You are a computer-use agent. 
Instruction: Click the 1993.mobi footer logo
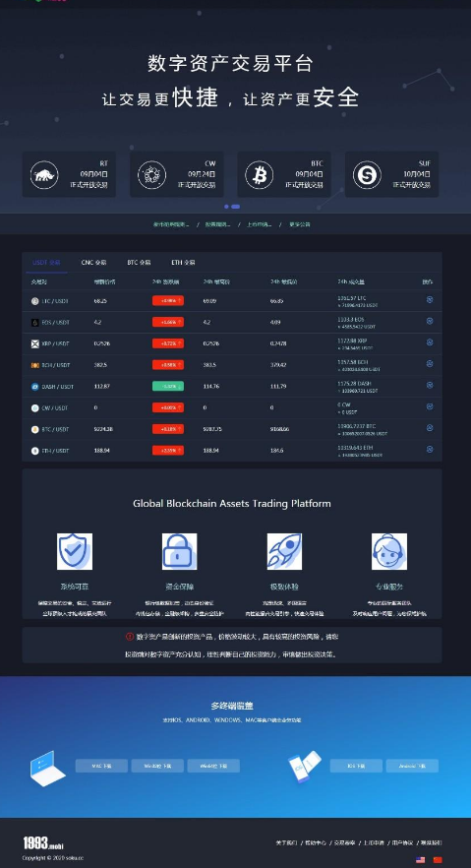point(43,843)
